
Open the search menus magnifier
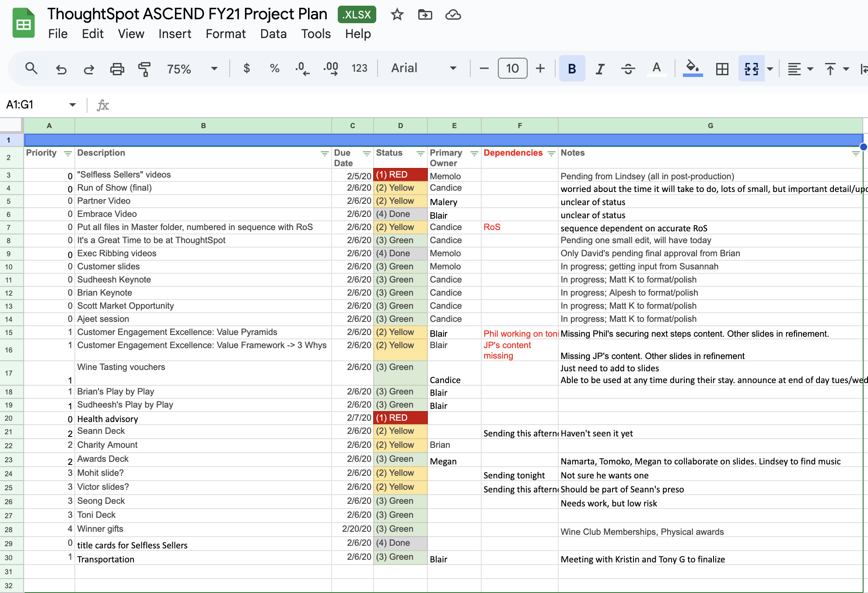[x=31, y=68]
